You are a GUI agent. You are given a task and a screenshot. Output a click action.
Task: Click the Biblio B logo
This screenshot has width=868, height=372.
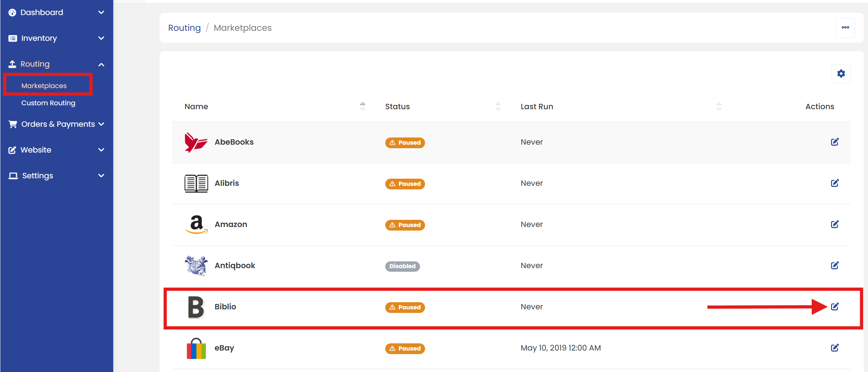click(x=196, y=307)
